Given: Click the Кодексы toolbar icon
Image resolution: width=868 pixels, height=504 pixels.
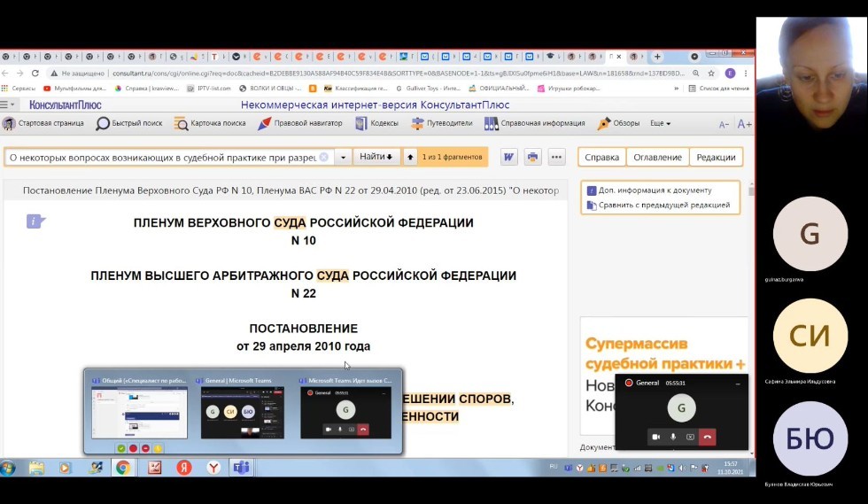Looking at the screenshot, I should tap(360, 124).
